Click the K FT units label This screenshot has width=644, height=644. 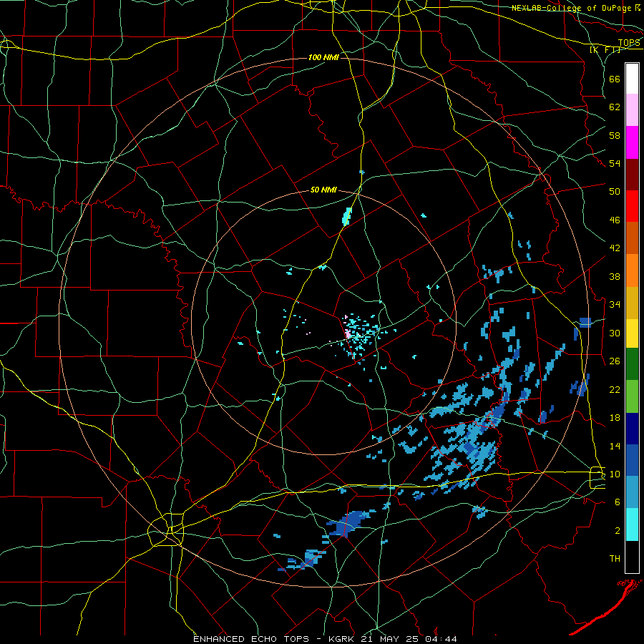click(605, 50)
